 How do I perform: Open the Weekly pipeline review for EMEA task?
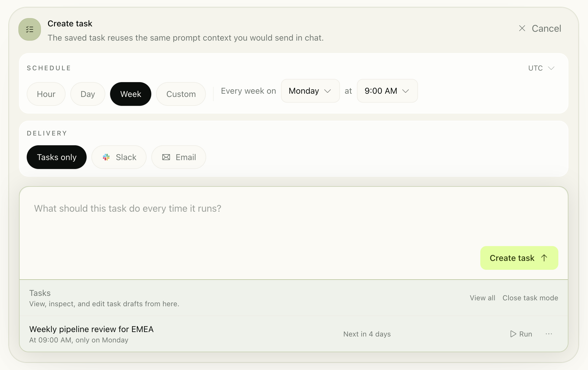pos(91,329)
